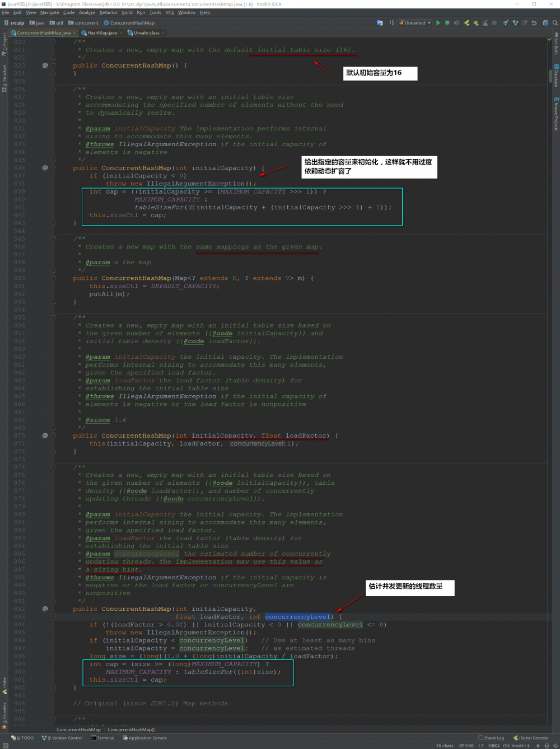Click the Update Project icon
The width and height of the screenshot is (560, 749).
click(x=506, y=23)
